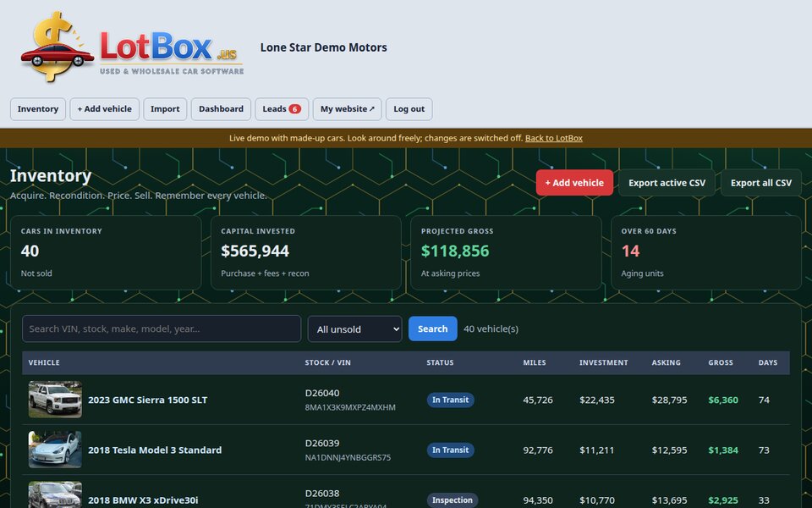Click the Tesla In Transit badge
812x508 pixels.
pos(451,450)
